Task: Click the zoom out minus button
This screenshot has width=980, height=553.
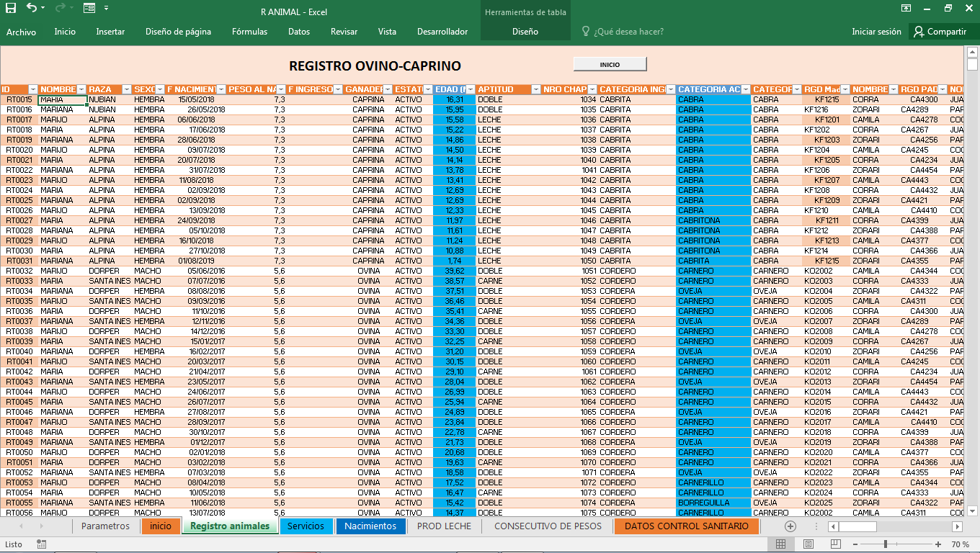Action: (855, 544)
